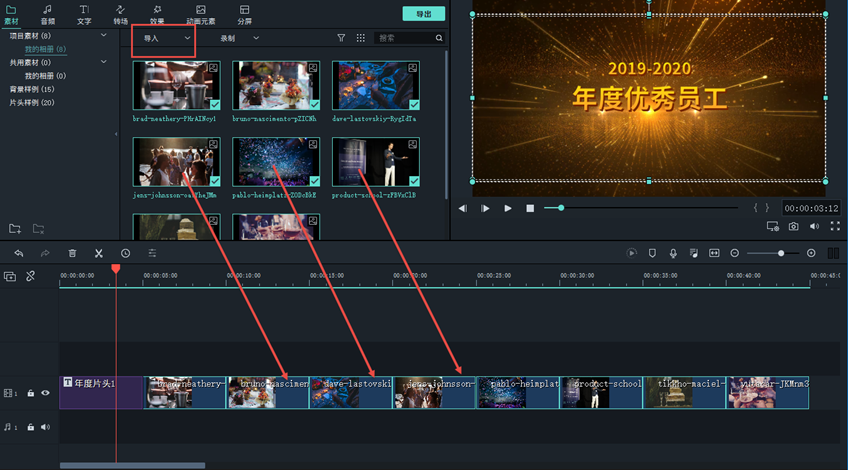This screenshot has height=470, width=848.
Task: Click the preview playback progress slider handle
Action: click(561, 208)
